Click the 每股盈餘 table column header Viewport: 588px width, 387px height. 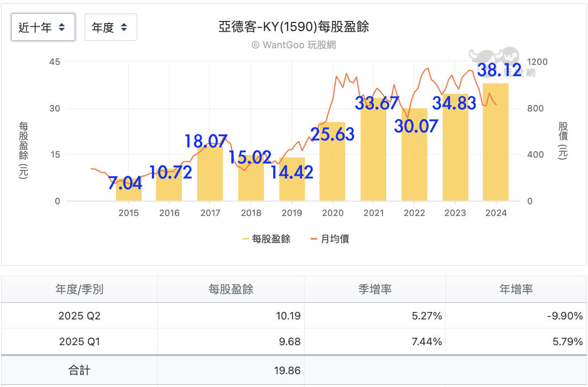tap(231, 289)
